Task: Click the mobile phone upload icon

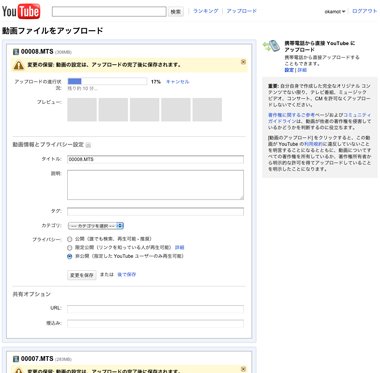Action: 271,46
